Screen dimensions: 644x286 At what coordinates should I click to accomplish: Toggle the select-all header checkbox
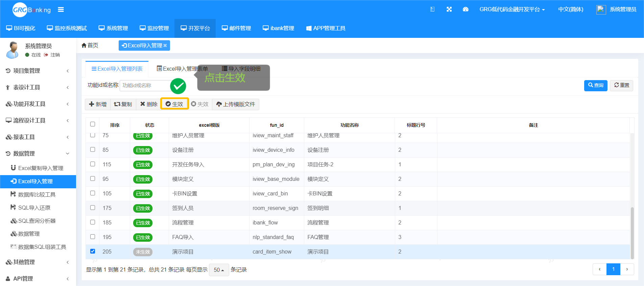[x=93, y=124]
